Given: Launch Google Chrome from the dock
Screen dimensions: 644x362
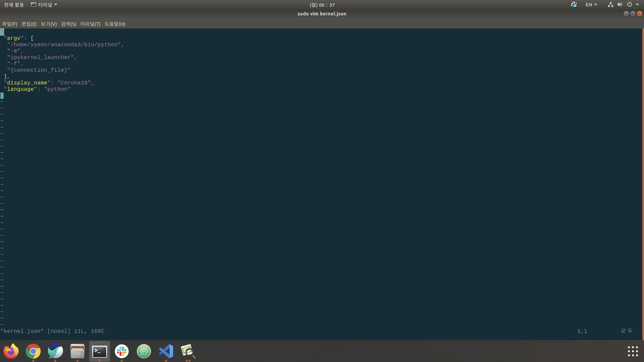Looking at the screenshot, I should [33, 351].
